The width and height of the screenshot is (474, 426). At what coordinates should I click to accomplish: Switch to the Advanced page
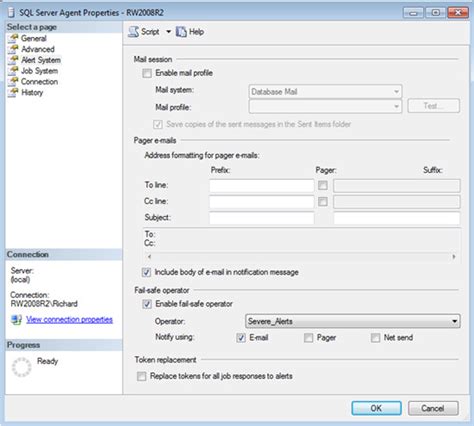[38, 49]
